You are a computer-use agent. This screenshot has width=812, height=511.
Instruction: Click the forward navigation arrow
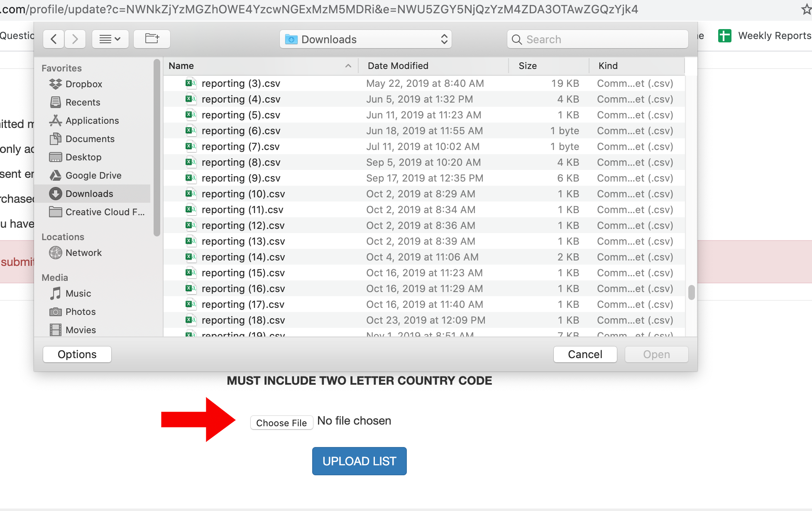[x=75, y=39]
